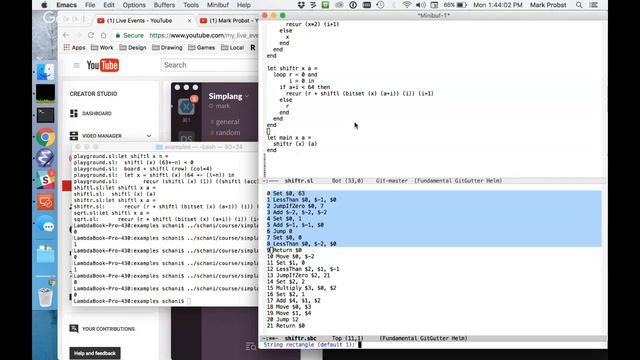Open the folder stack in the Dock
This screenshot has height=360, width=640.
[x=45, y=254]
